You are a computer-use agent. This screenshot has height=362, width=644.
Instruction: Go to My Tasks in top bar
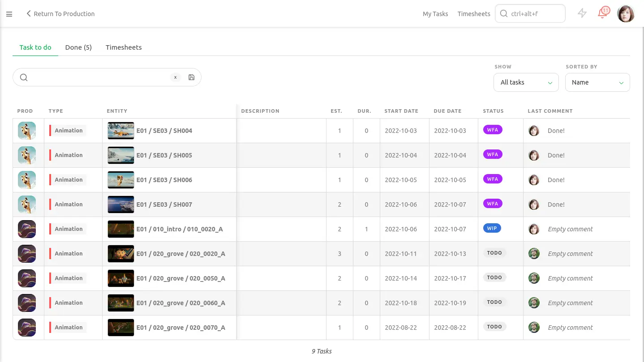coord(435,14)
